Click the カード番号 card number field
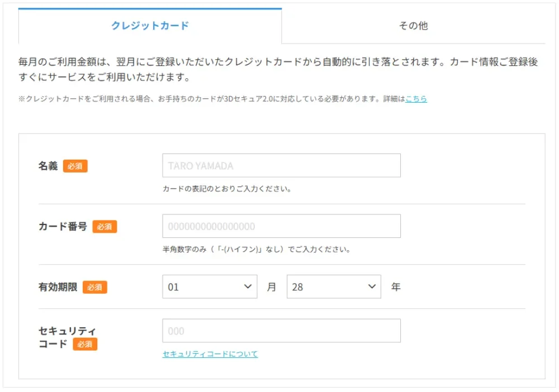This screenshot has width=559, height=392. [x=281, y=226]
